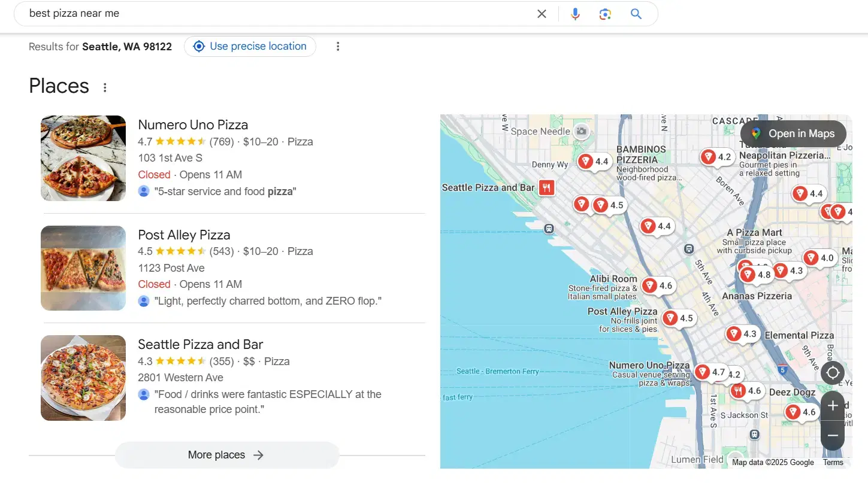The height and width of the screenshot is (483, 868).
Task: Open the Post Alley Pizza photo thumbnail
Action: pyautogui.click(x=83, y=268)
